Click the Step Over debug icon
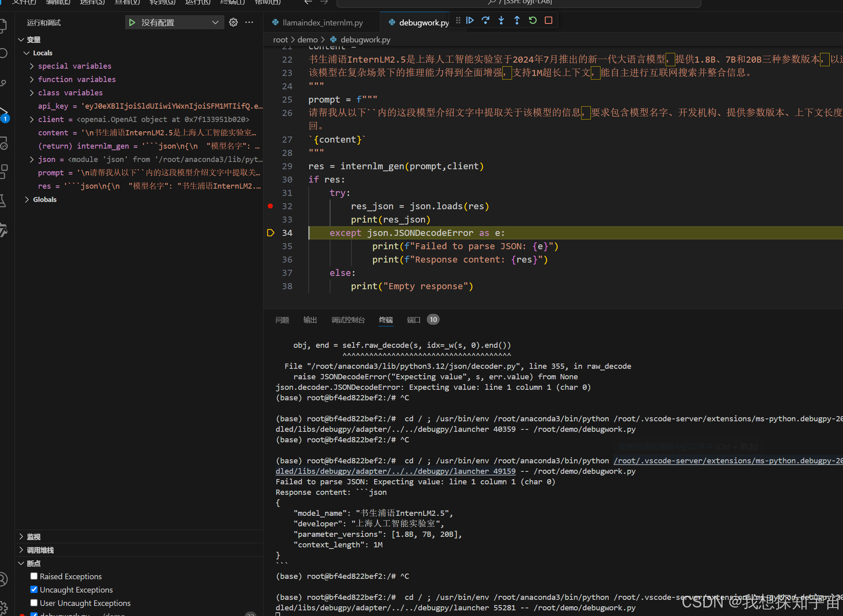 coord(485,21)
